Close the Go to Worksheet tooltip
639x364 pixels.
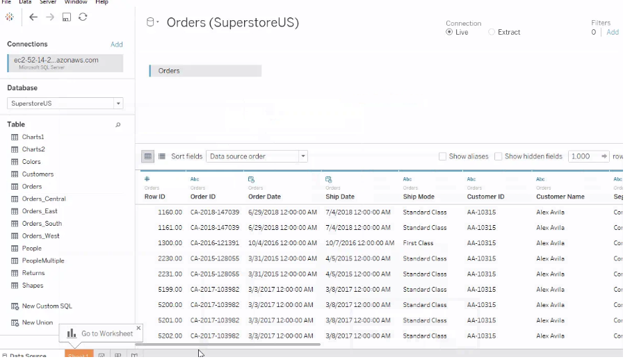138,328
